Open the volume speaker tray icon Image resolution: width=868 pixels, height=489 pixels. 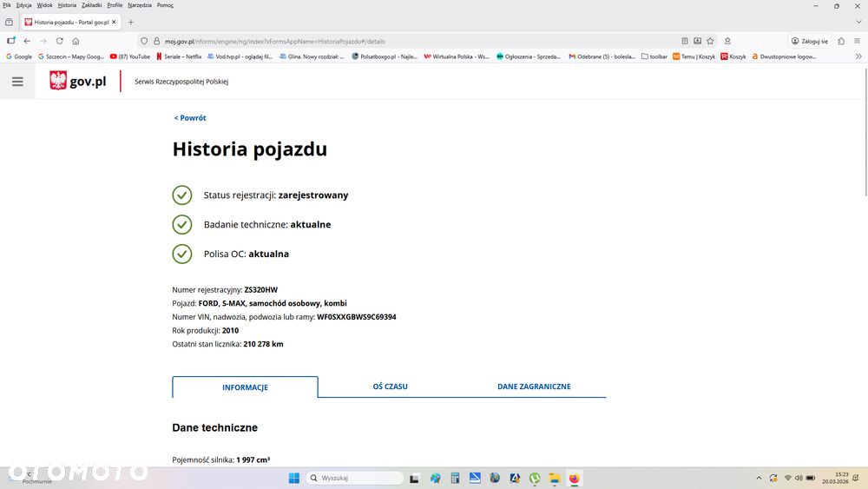(799, 478)
